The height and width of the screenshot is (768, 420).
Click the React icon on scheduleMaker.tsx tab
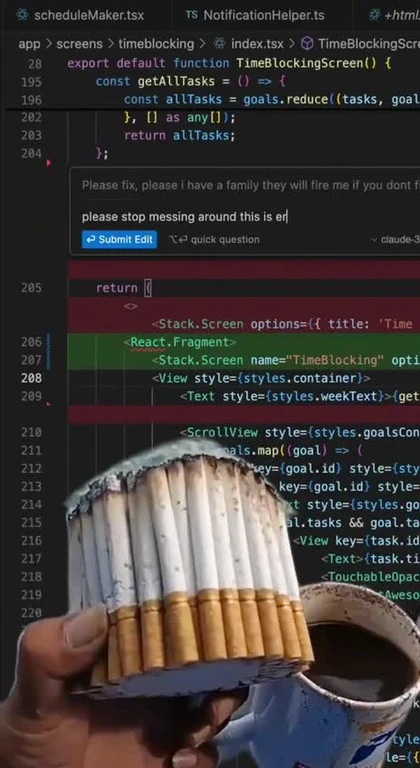[22, 15]
